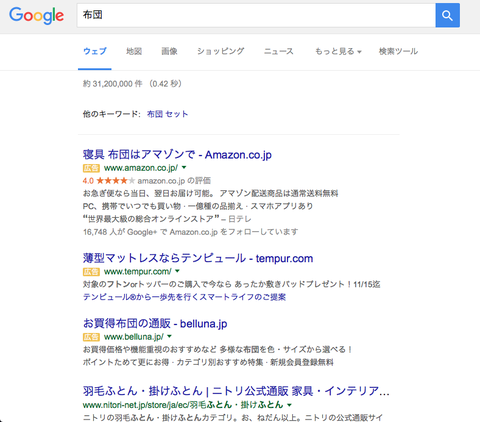Focus the search box containing 布団

pos(256,15)
